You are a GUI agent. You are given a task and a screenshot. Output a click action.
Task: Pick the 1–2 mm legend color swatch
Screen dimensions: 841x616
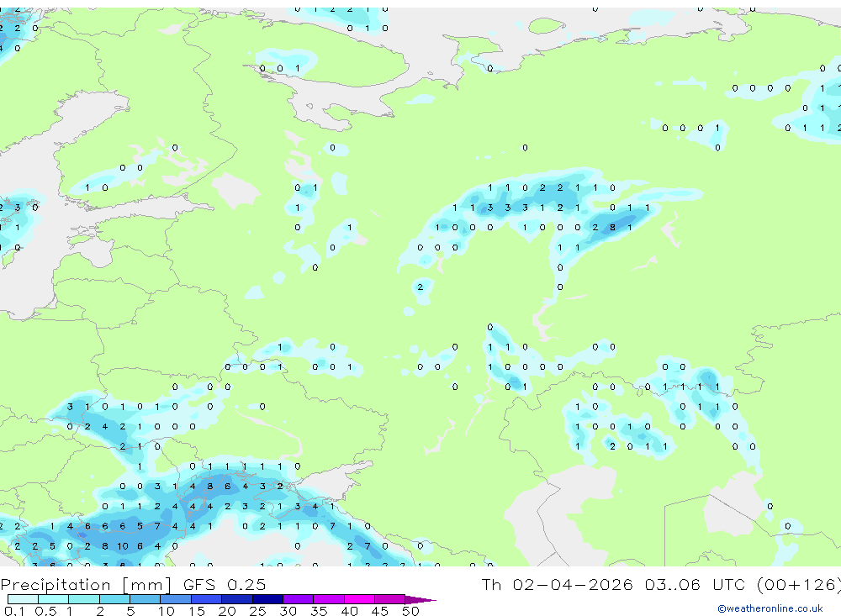(x=84, y=599)
